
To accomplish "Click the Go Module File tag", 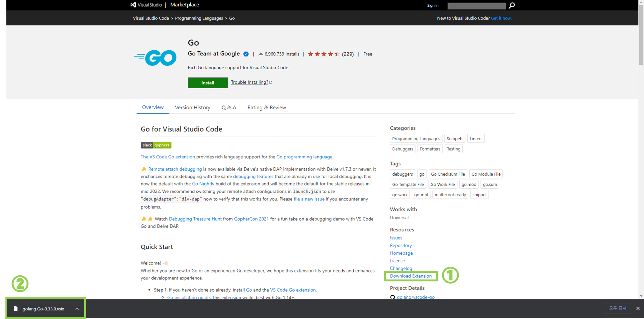I will pos(486,174).
